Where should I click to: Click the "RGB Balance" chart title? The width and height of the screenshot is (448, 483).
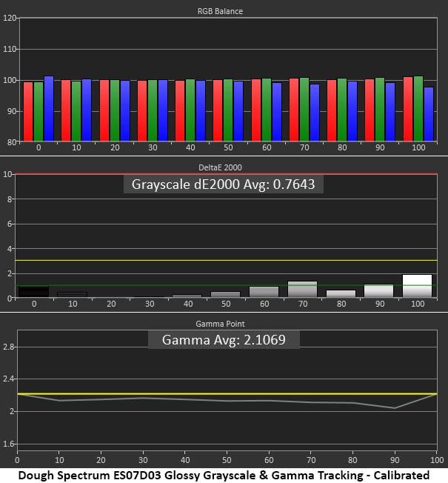(x=220, y=11)
